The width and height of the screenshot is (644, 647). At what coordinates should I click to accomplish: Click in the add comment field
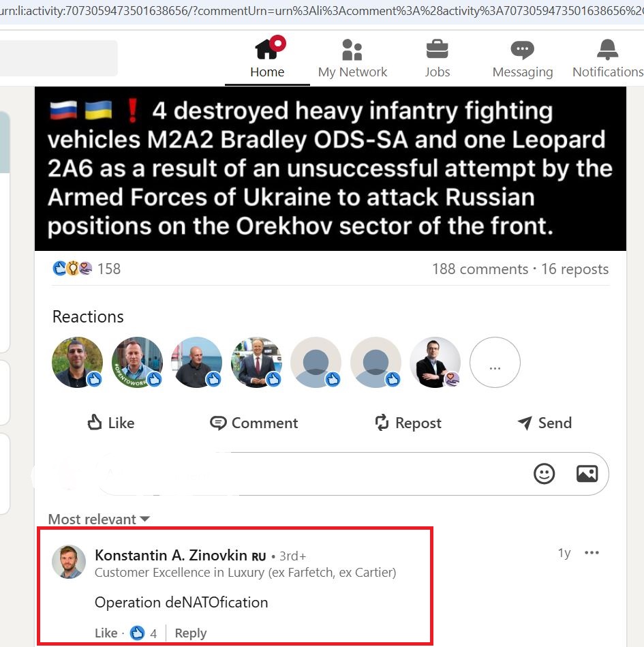313,474
